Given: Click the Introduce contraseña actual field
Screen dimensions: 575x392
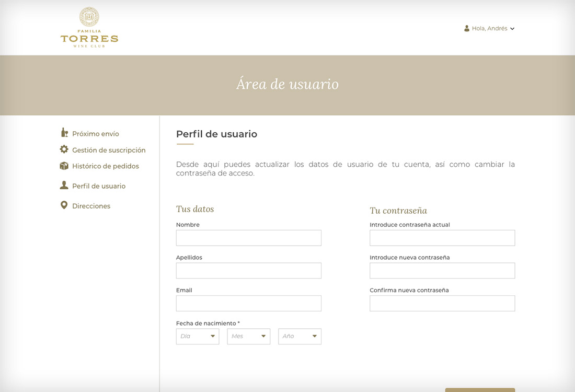Looking at the screenshot, I should pyautogui.click(x=442, y=238).
